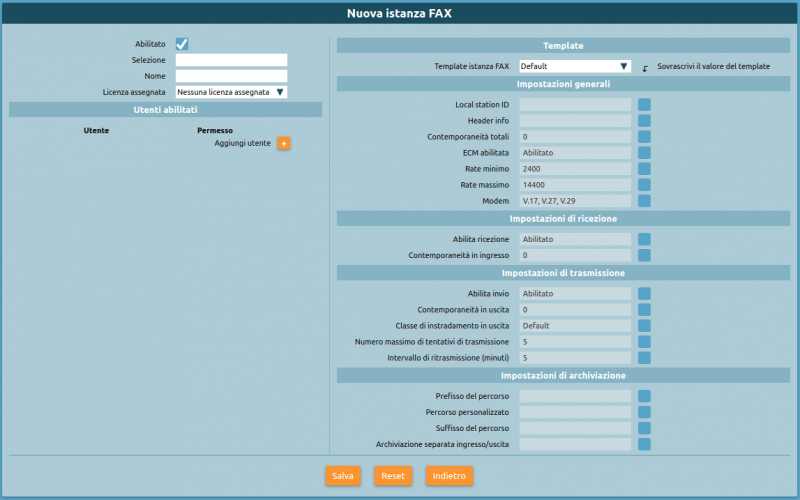Enable override for Abilita ricezione
This screenshot has height=500, width=800.
[645, 239]
